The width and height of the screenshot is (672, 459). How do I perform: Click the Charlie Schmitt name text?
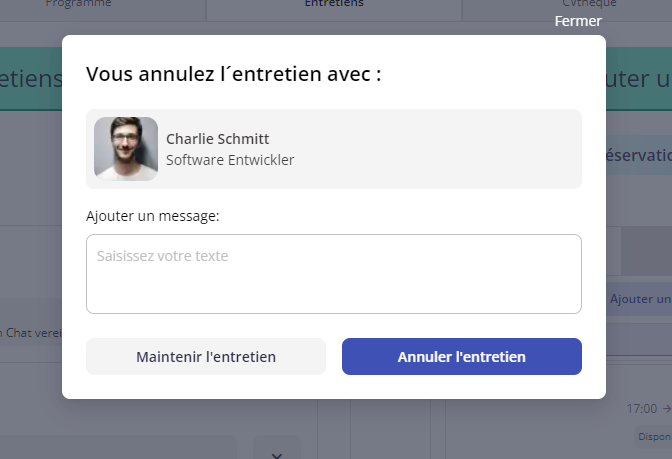[x=217, y=139]
